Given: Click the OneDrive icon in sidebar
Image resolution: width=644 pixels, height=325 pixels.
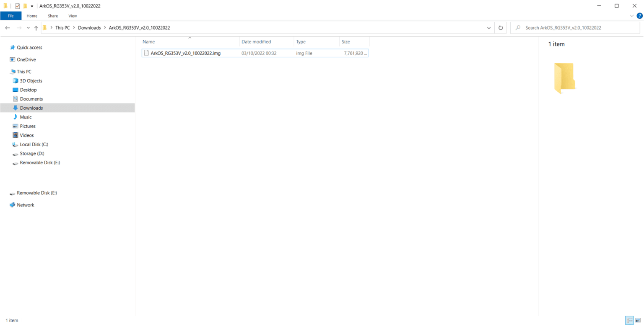Looking at the screenshot, I should pos(13,59).
